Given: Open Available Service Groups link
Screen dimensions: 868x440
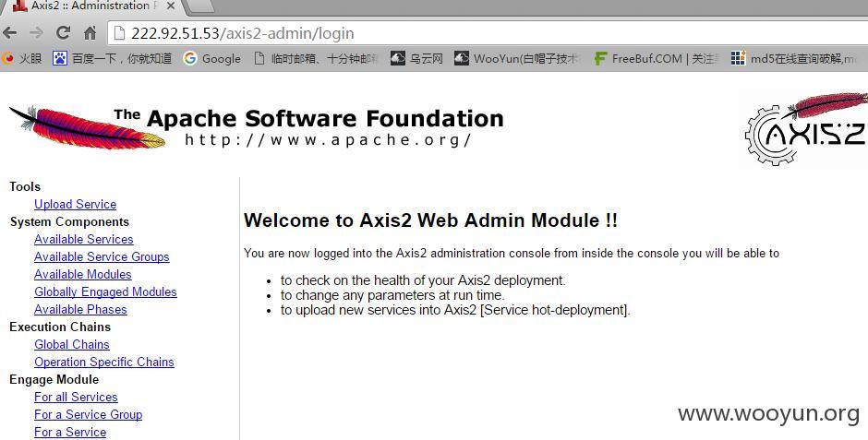Looking at the screenshot, I should (x=102, y=257).
